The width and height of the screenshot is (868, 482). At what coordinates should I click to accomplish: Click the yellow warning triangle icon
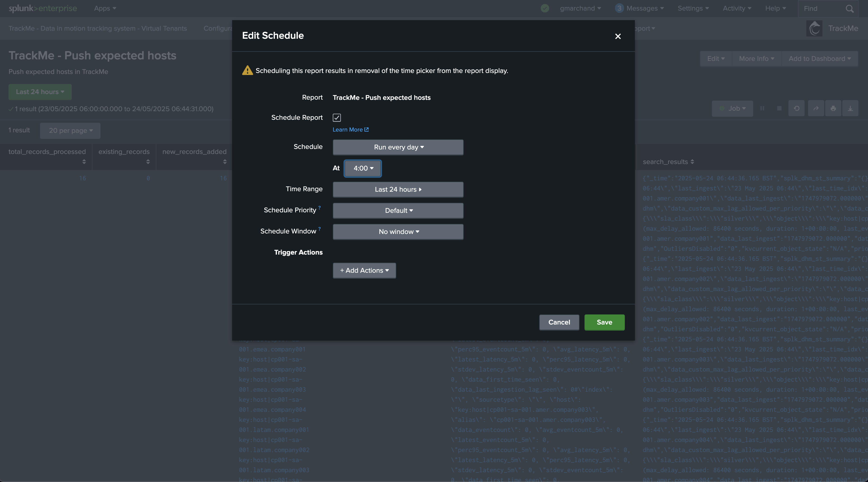tap(247, 70)
